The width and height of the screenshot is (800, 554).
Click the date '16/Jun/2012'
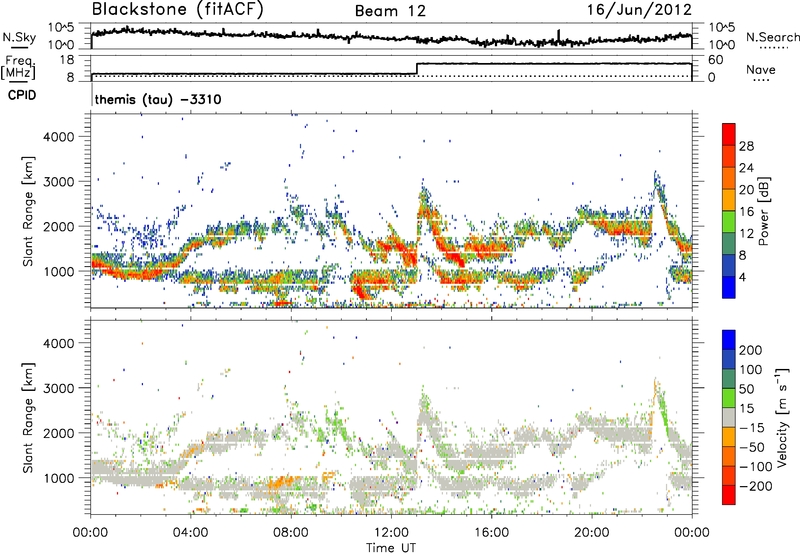pyautogui.click(x=639, y=10)
